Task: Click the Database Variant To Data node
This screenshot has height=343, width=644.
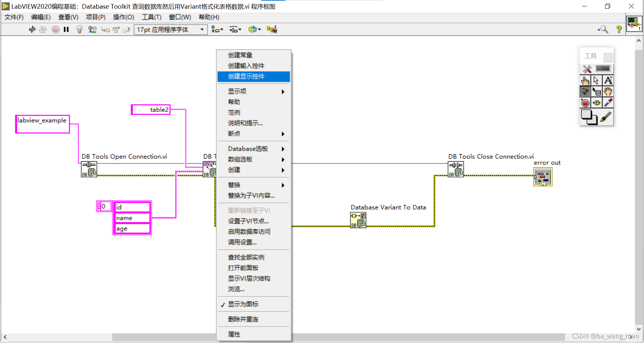Action: 358,220
